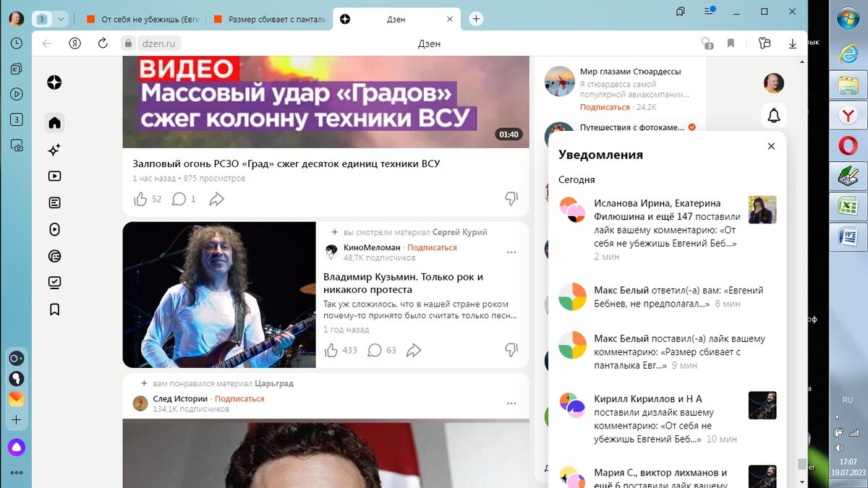Subscribe to the КиноМеломан channel
This screenshot has width=868, height=488.
pos(432,247)
